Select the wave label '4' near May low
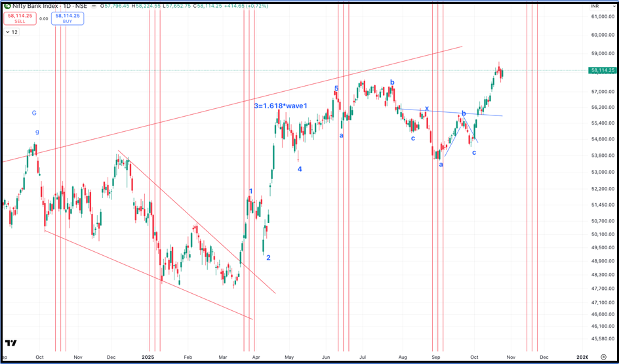Image resolution: width=619 pixels, height=364 pixels. tap(300, 169)
